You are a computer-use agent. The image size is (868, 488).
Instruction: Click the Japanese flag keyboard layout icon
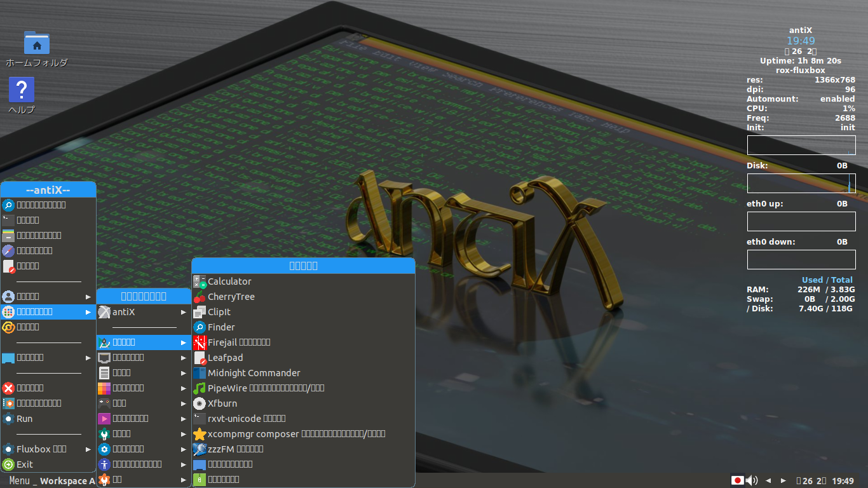point(738,480)
